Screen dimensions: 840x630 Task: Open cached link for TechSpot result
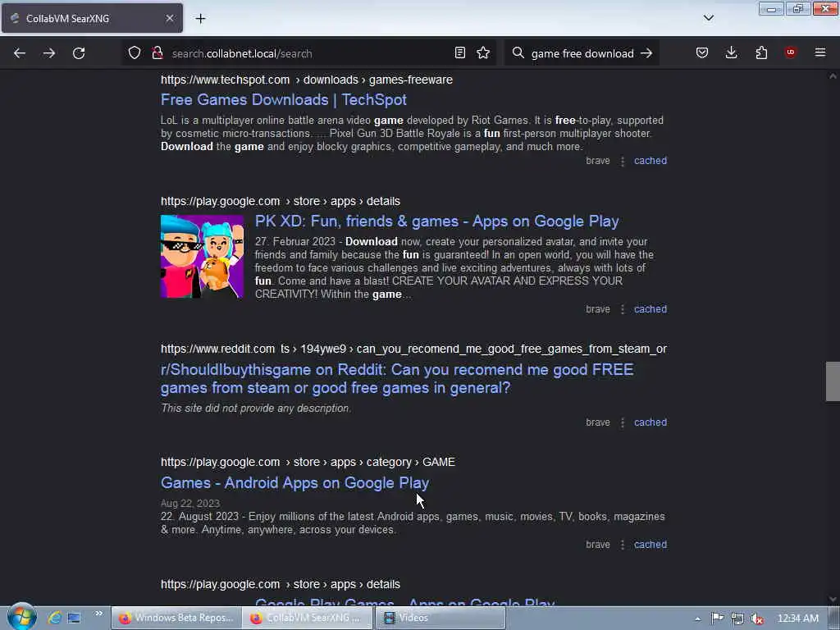[x=651, y=161]
